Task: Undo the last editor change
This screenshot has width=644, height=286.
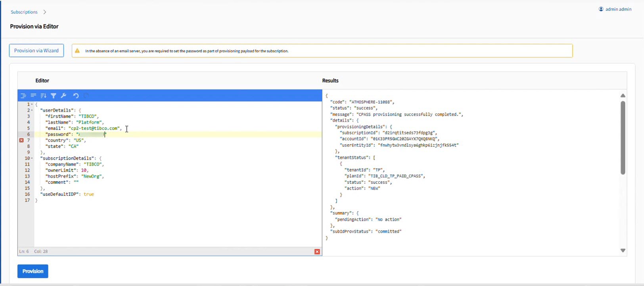Action: pos(76,95)
